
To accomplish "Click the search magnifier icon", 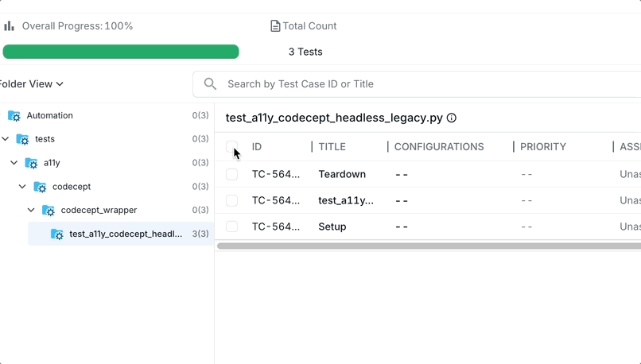I will click(210, 84).
